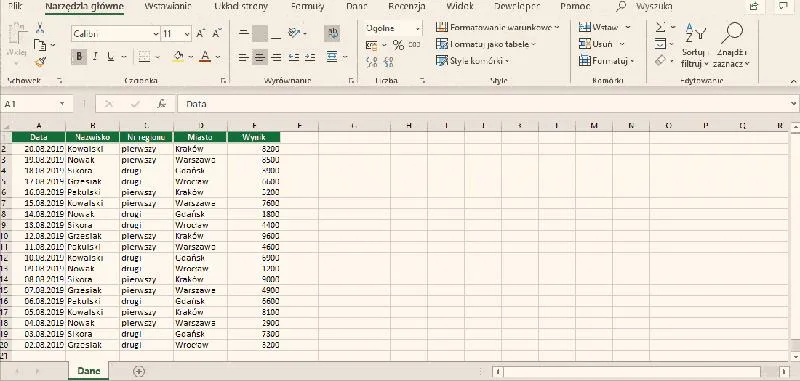
Task: Click the decrease decimal icon
Action: coord(389,62)
